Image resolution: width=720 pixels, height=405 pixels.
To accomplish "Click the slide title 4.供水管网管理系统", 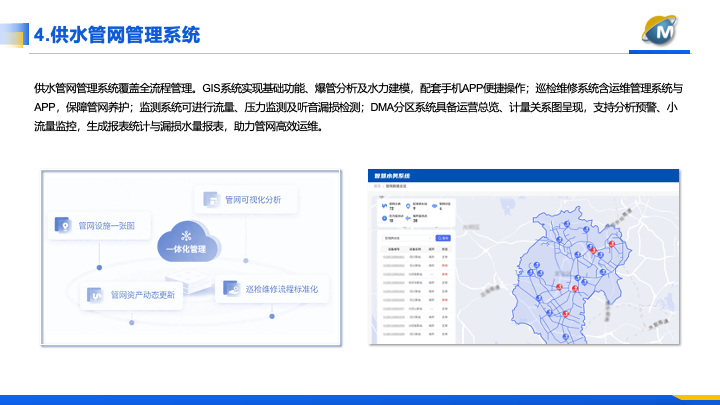I will click(x=117, y=36).
